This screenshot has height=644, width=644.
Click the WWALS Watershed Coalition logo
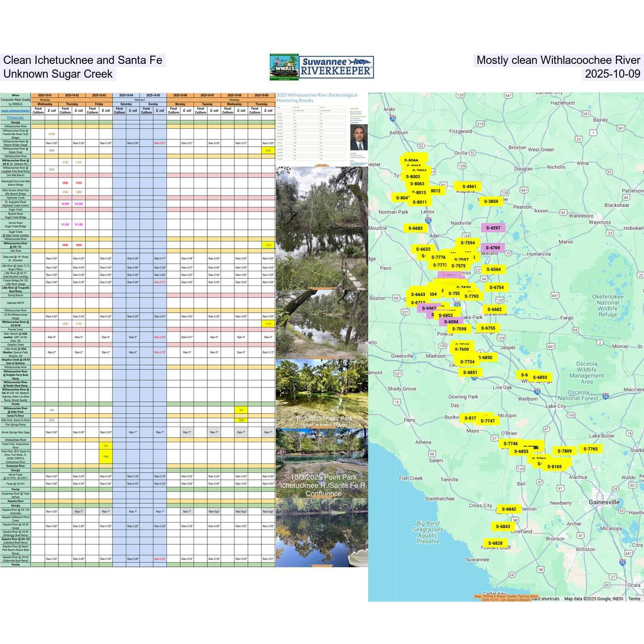coord(285,67)
